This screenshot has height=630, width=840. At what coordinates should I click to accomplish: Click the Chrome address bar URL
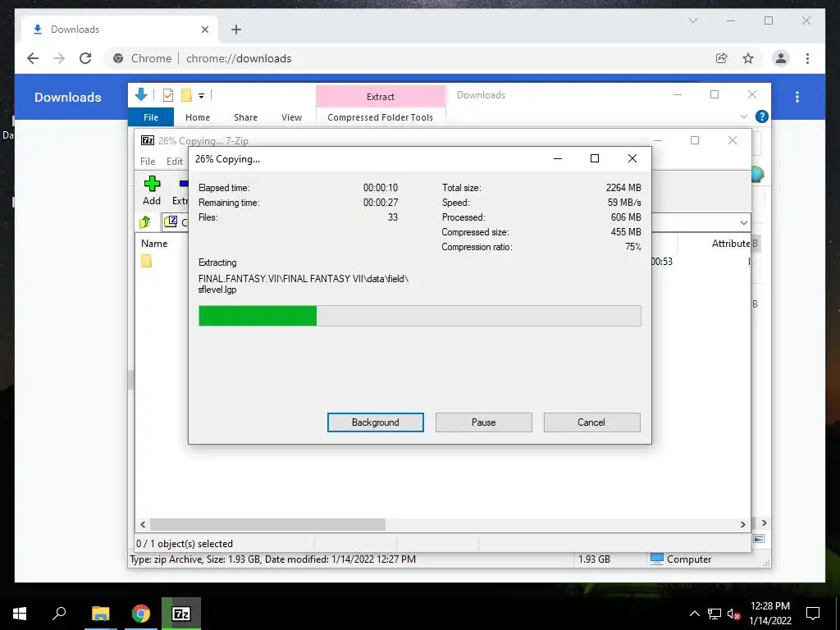click(x=239, y=58)
